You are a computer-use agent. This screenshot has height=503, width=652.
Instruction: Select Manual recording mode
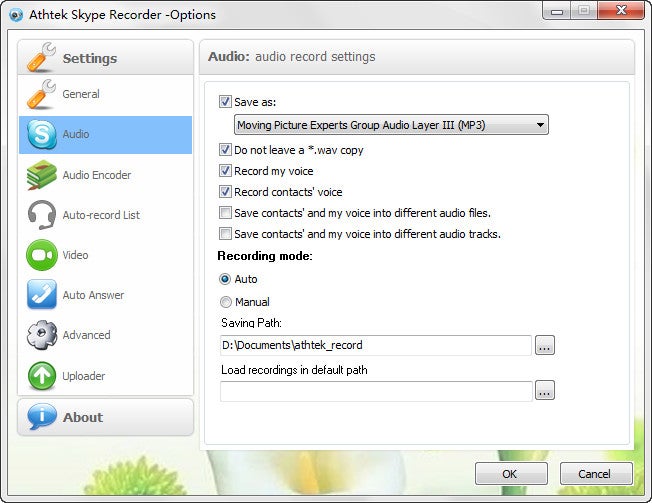225,302
